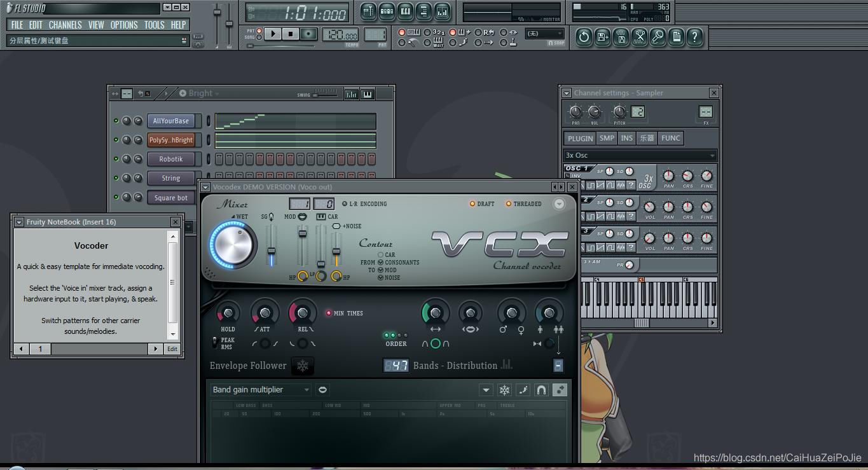Open the playlist window from toolbar

369,11
